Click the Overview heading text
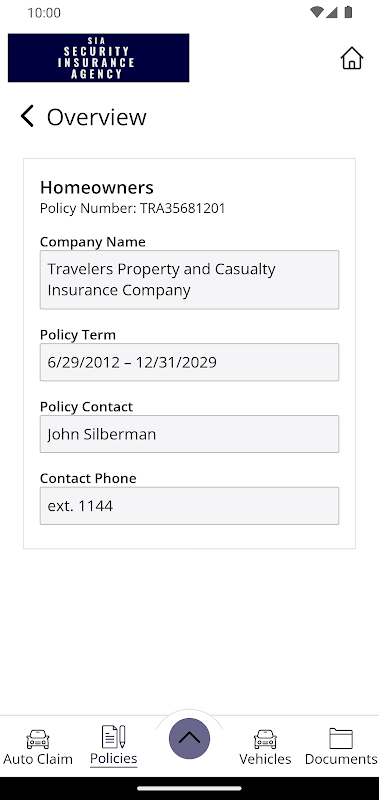Viewport: 379px width, 800px height. pyautogui.click(x=97, y=117)
